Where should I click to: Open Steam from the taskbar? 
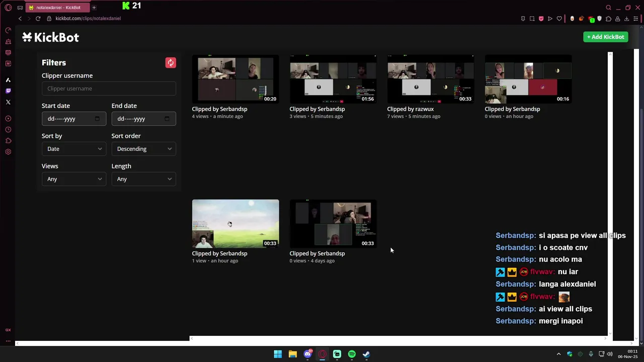tap(366, 354)
